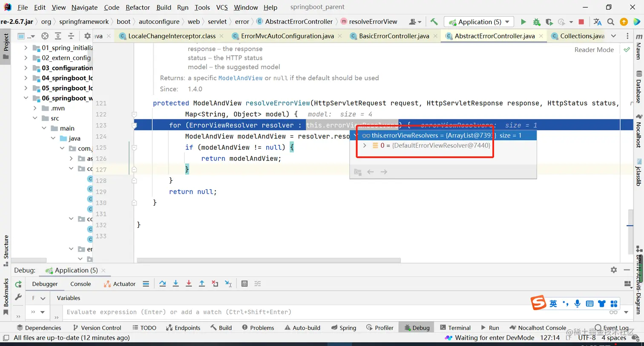
Task: Collapse 06_springboot_w module node
Action: click(x=26, y=98)
